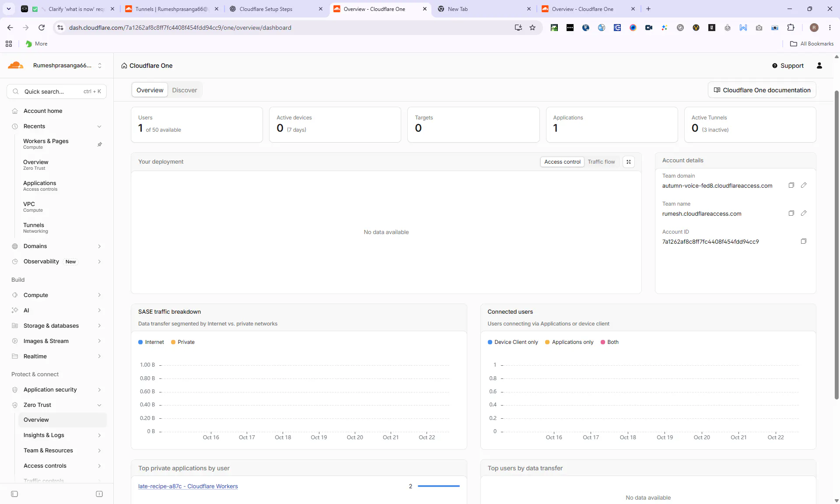Copy the team domain value
This screenshot has width=840, height=504.
(791, 185)
